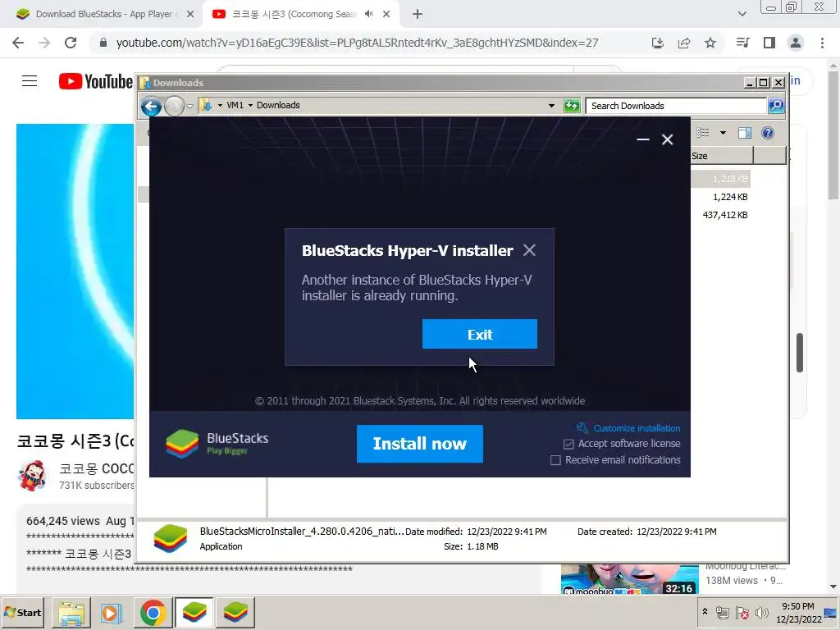Screen dimensions: 840x630
Task: Open Explorer help icon
Action: point(768,133)
